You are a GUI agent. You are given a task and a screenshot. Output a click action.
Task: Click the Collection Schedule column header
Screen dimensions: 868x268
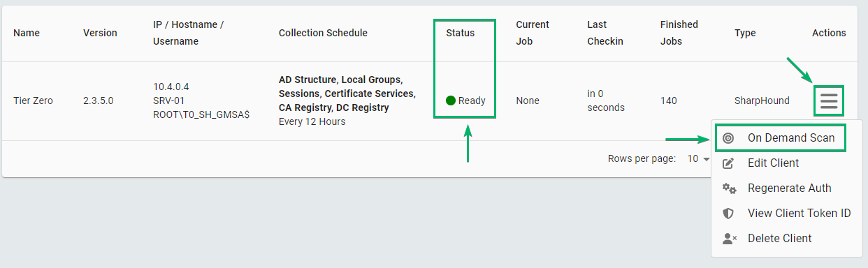coord(323,33)
